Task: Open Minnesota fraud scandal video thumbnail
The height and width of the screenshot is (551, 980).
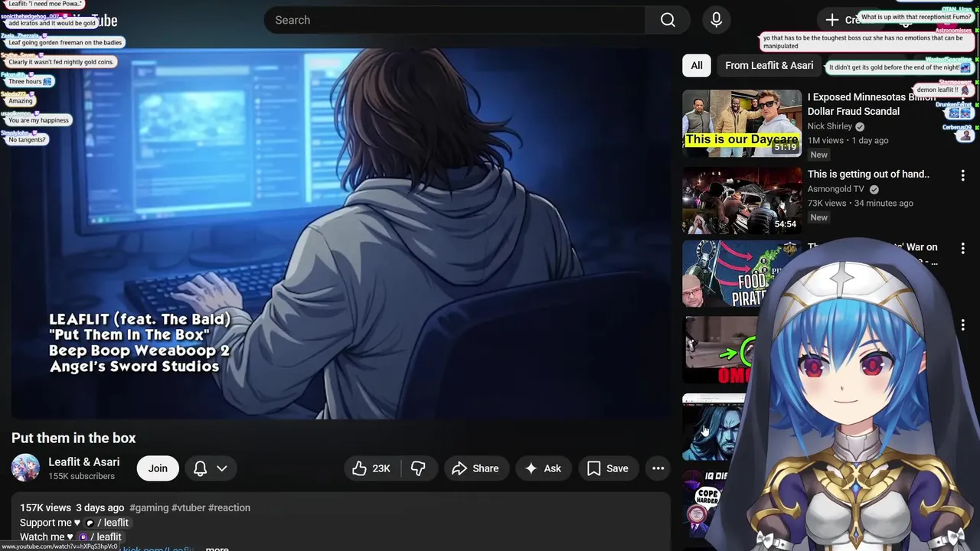Action: click(x=742, y=123)
